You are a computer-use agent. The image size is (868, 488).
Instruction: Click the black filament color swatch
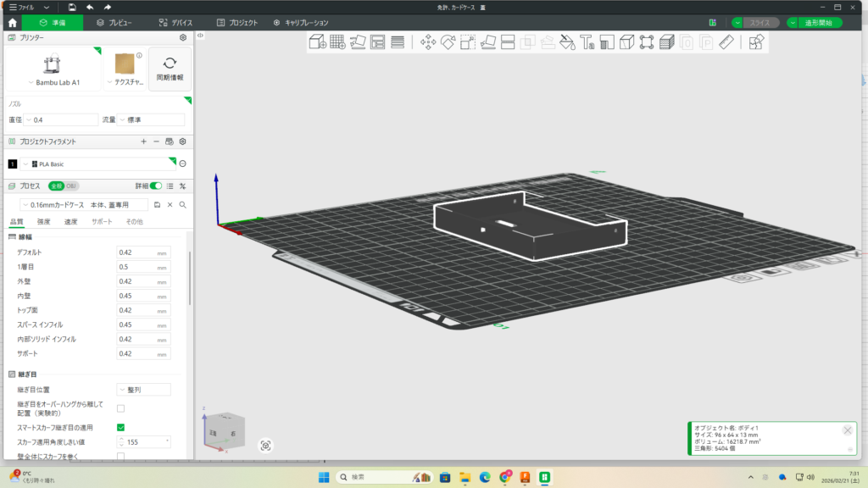point(12,164)
